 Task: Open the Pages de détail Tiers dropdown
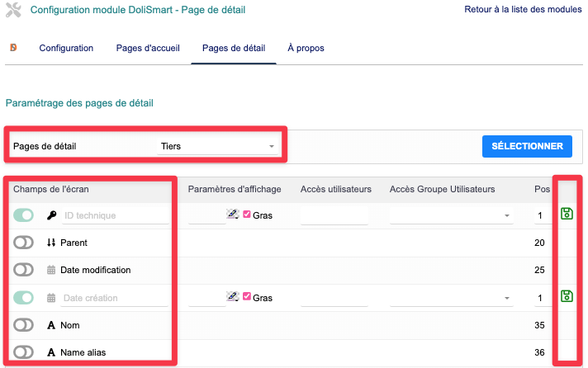pos(218,146)
